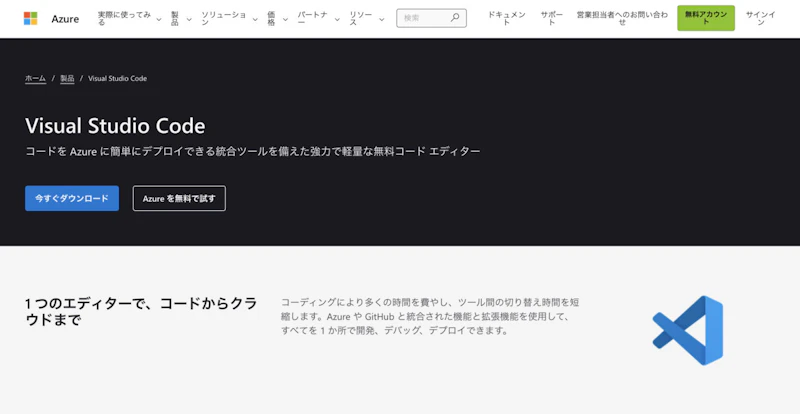Viewport: 800px width, 414px height.
Task: Click the green 無料アカウント button
Action: point(706,18)
